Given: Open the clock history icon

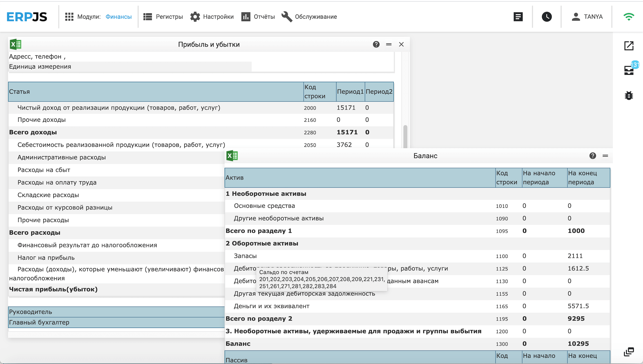Looking at the screenshot, I should pyautogui.click(x=547, y=17).
